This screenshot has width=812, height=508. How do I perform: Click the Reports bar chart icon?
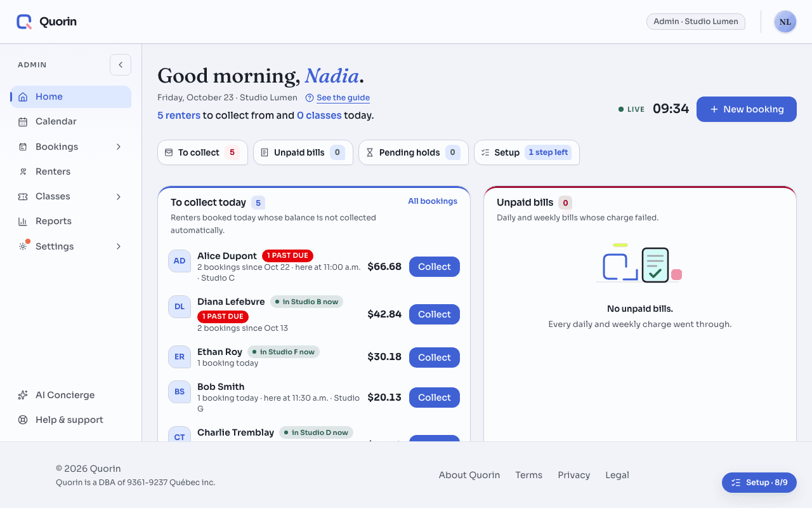(23, 221)
